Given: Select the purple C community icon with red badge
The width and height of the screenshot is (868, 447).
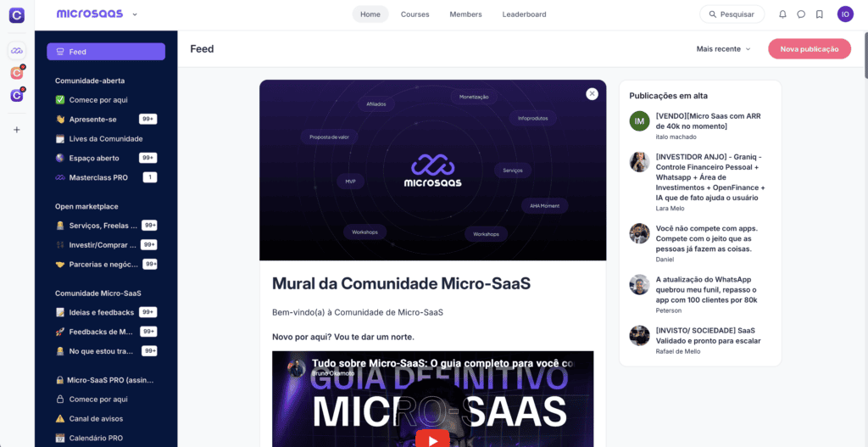Looking at the screenshot, I should [x=17, y=95].
